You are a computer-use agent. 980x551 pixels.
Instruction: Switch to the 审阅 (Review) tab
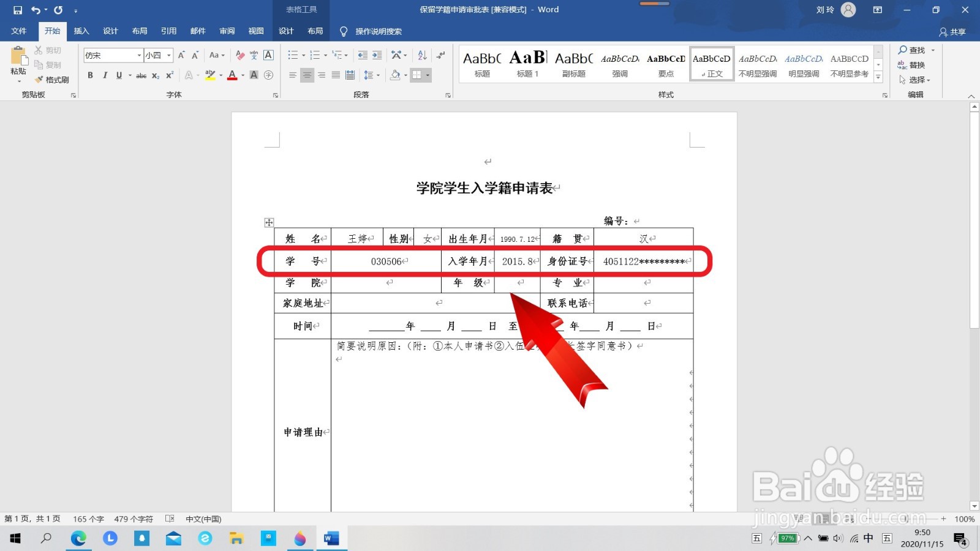pyautogui.click(x=227, y=31)
